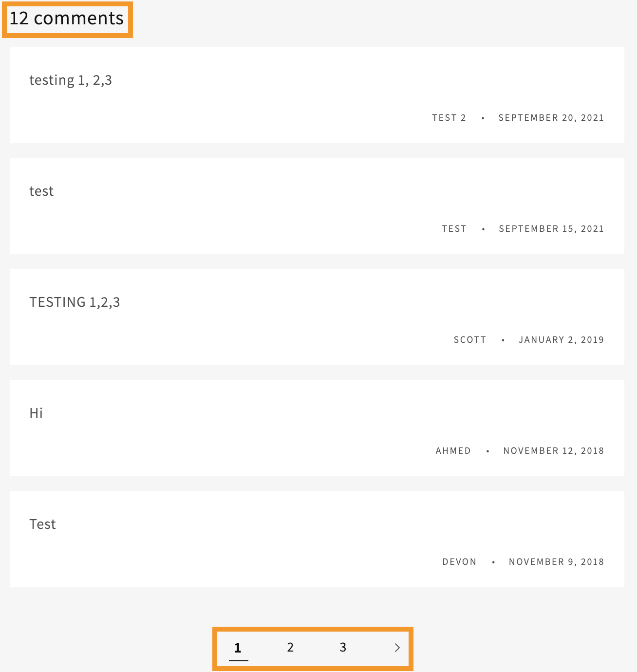
Task: Open the comment titled 'test'
Action: [41, 191]
